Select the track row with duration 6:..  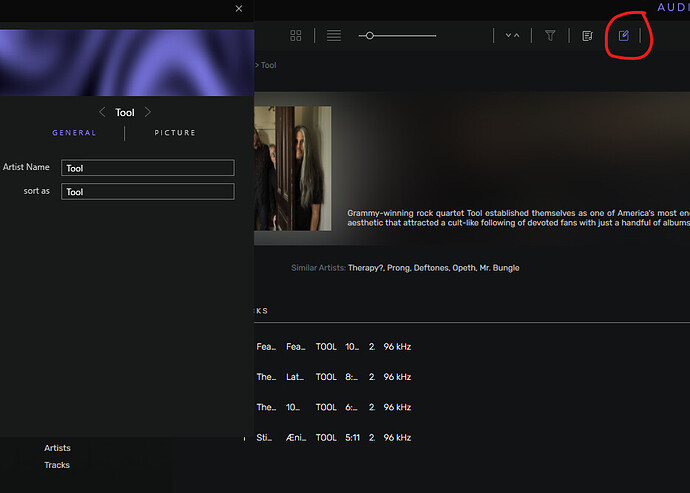tap(334, 407)
